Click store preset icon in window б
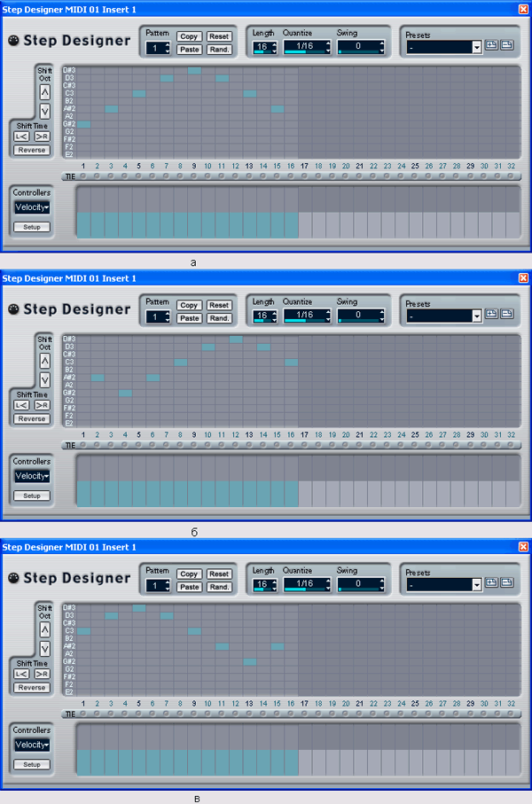This screenshot has height=804, width=532. 491,314
